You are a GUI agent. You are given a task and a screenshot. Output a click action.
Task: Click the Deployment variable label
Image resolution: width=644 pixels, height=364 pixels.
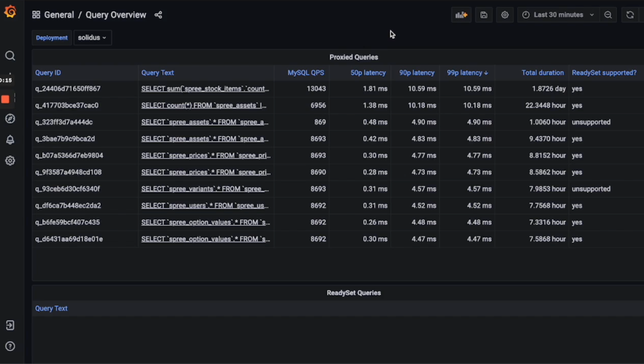pyautogui.click(x=52, y=37)
